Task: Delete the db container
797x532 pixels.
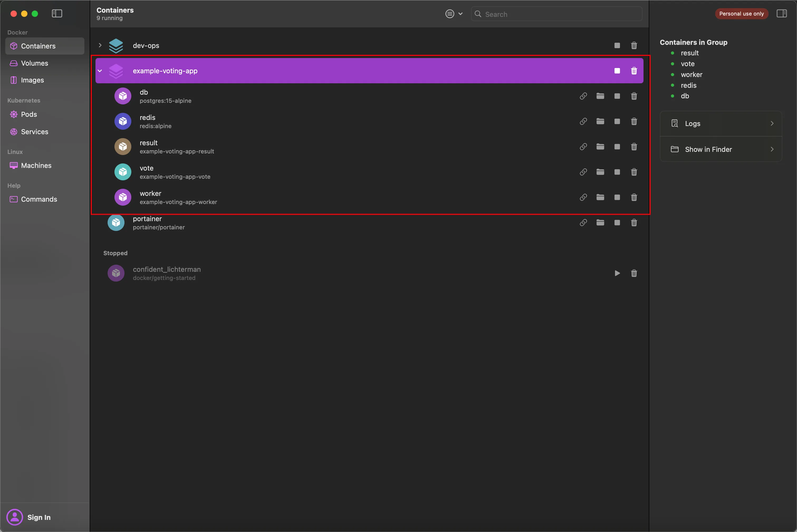Action: (634, 96)
